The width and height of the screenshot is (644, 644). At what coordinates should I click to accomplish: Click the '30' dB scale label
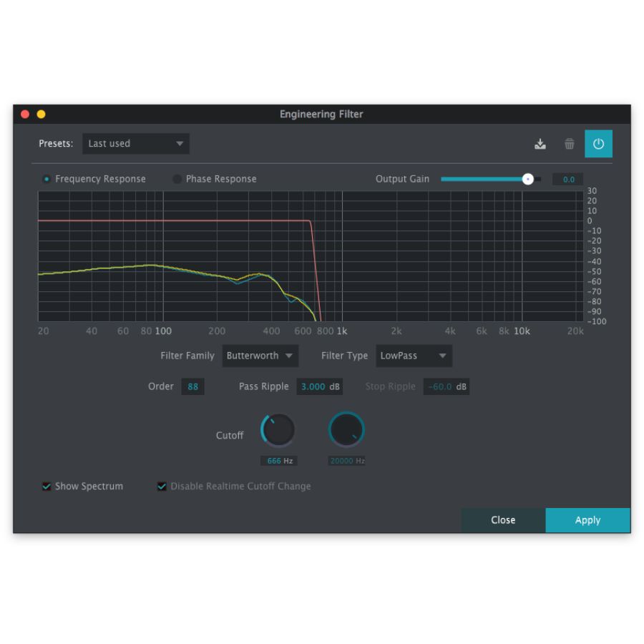pyautogui.click(x=592, y=191)
